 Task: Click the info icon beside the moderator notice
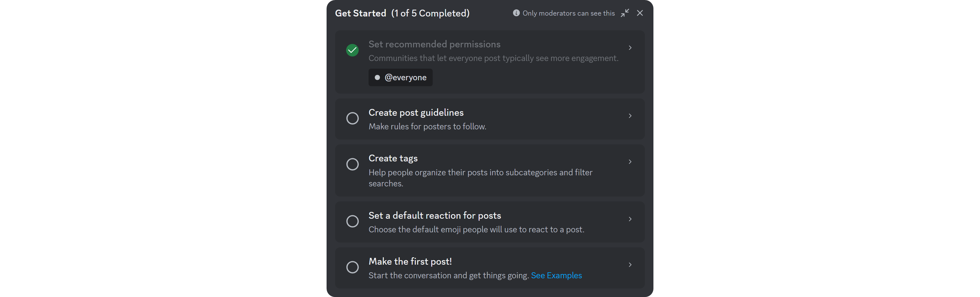click(516, 12)
